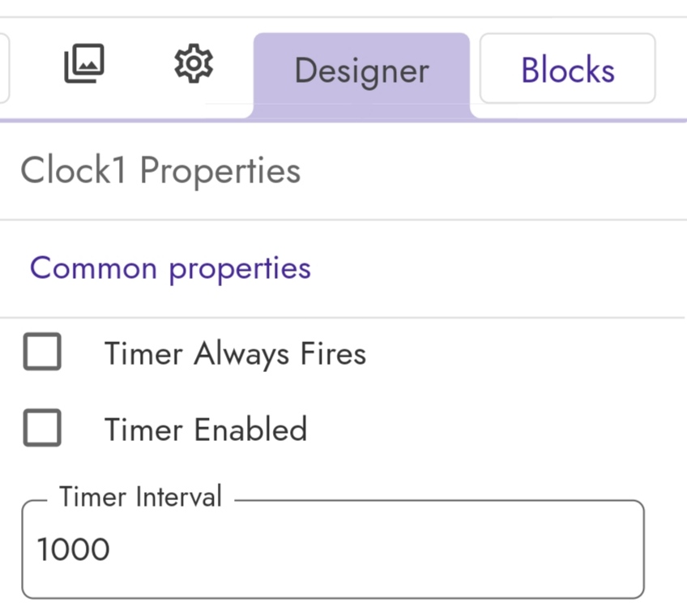The image size is (687, 616).
Task: Click the 'Timer Always Fires' label text
Action: click(235, 353)
